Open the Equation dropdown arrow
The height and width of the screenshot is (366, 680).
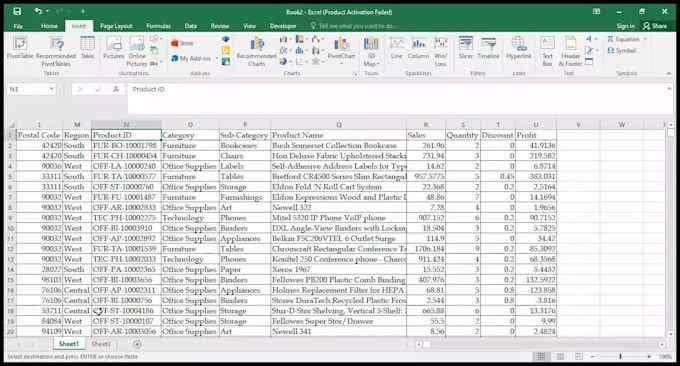(645, 39)
